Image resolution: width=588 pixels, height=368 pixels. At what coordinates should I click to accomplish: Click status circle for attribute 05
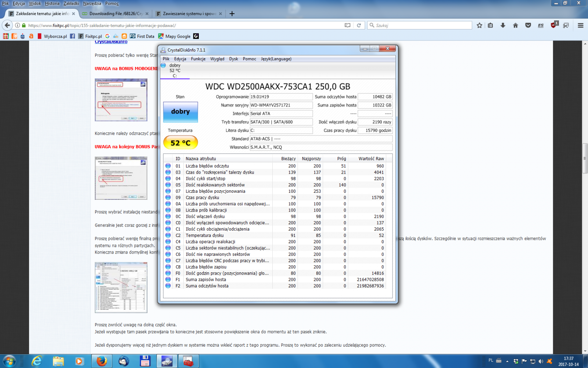pos(168,185)
